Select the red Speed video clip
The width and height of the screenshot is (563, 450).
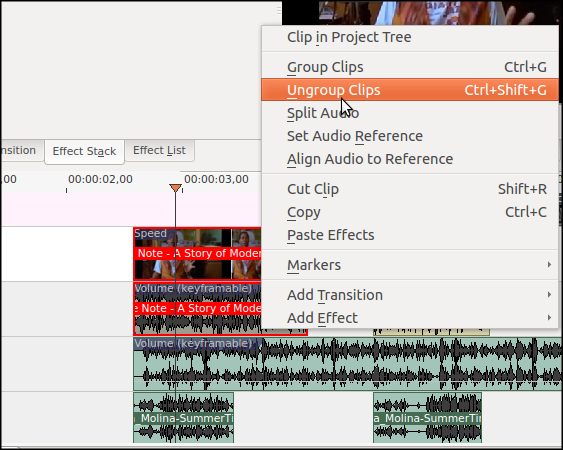197,254
